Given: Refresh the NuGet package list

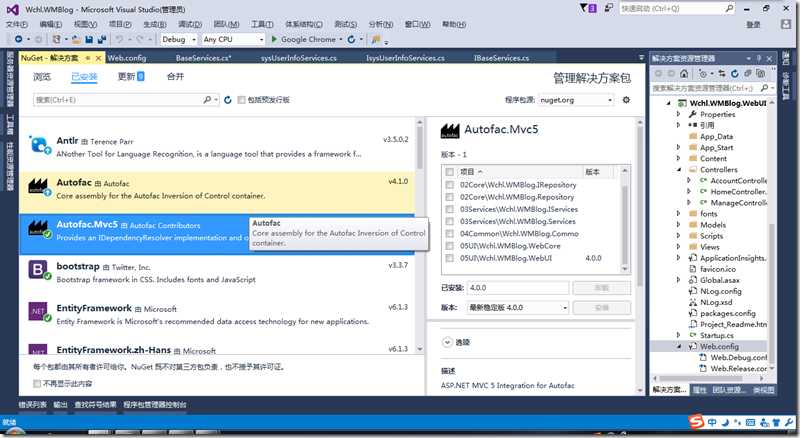Looking at the screenshot, I should coord(228,100).
